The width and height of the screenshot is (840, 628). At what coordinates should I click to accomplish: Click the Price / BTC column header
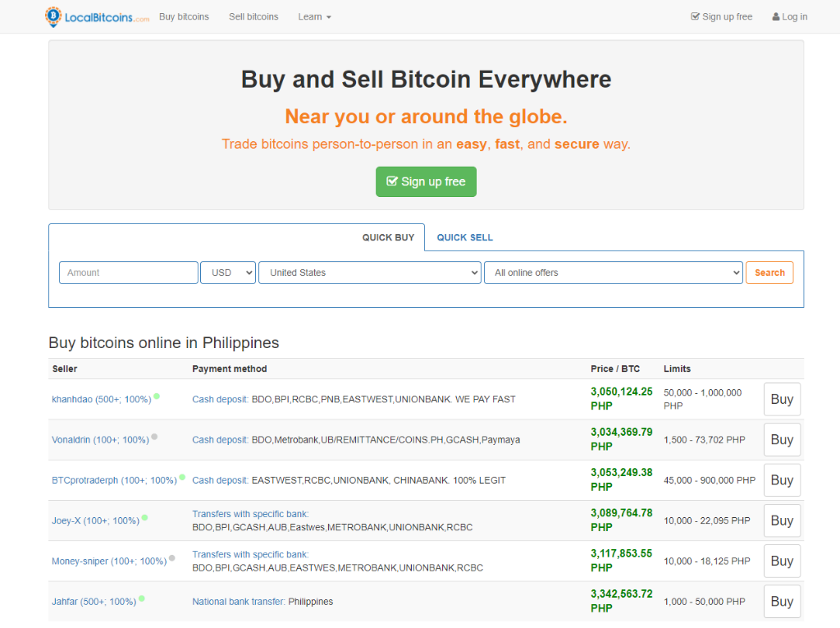615,369
